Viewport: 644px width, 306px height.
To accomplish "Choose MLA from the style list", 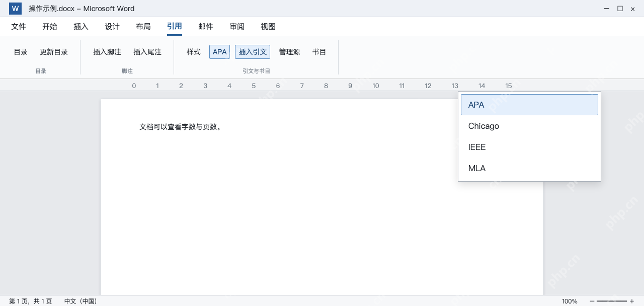I will [529, 168].
